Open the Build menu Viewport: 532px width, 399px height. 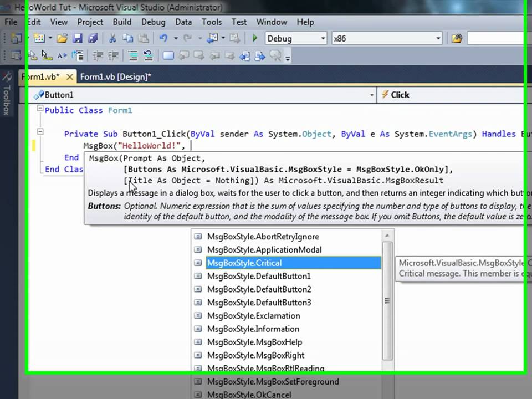122,22
